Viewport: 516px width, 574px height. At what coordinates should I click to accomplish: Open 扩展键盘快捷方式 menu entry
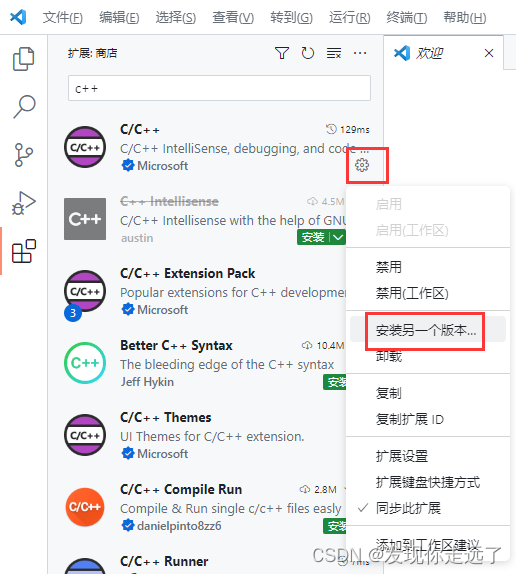click(428, 482)
